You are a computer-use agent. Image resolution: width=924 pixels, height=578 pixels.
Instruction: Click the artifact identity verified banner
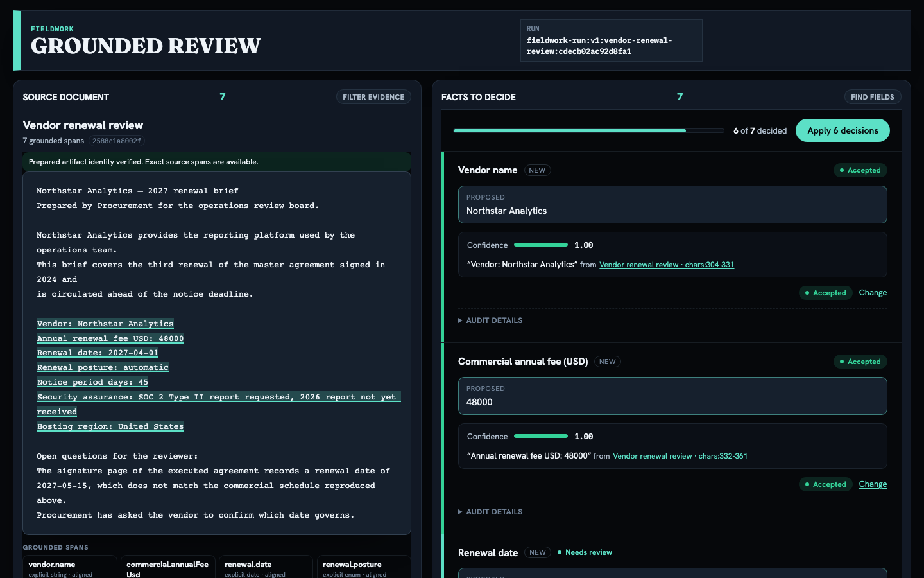217,162
